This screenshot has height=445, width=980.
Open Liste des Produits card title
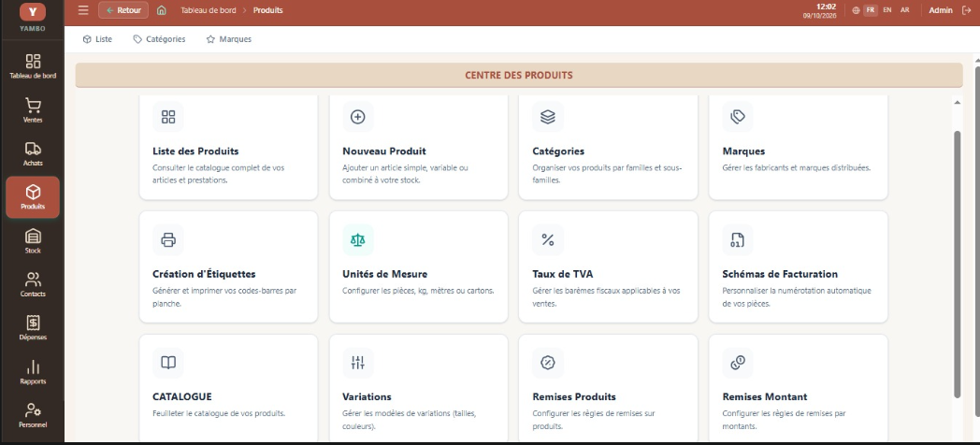coord(195,151)
